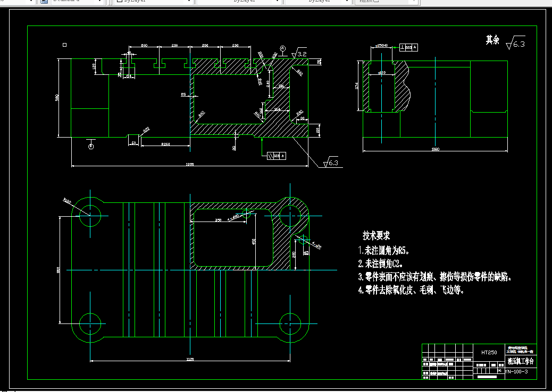Select the φ180 diameter dimension in side view

tap(382, 73)
